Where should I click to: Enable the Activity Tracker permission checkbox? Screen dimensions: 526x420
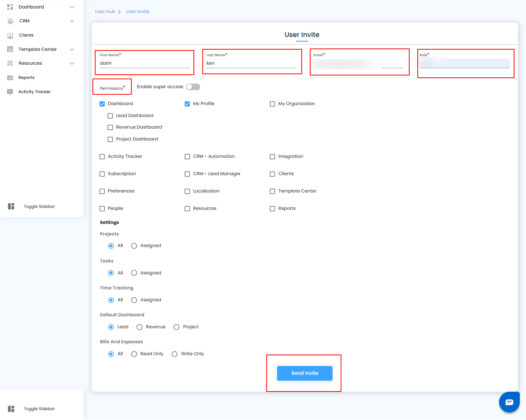[102, 157]
